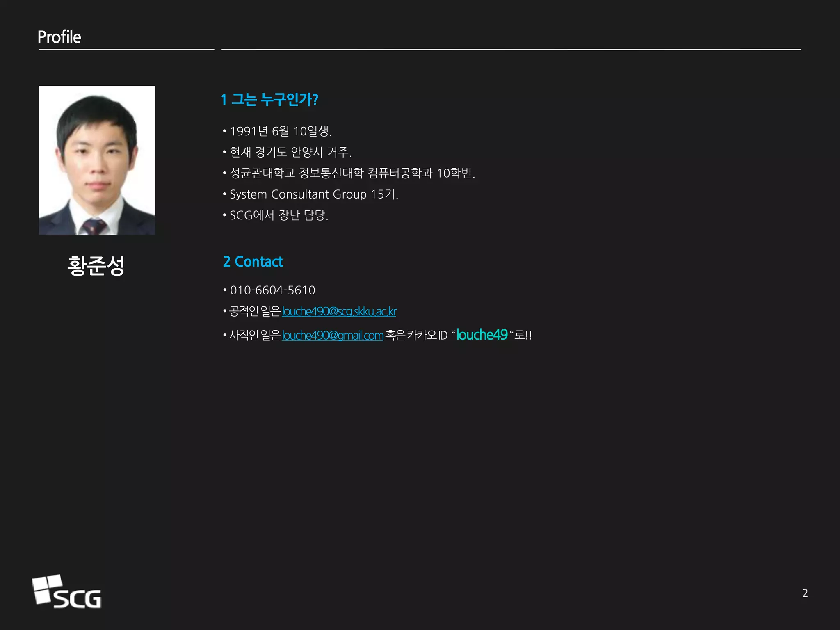Click the line 현재 경기도 안양시 거주
The width and height of the screenshot is (840, 630).
(290, 152)
